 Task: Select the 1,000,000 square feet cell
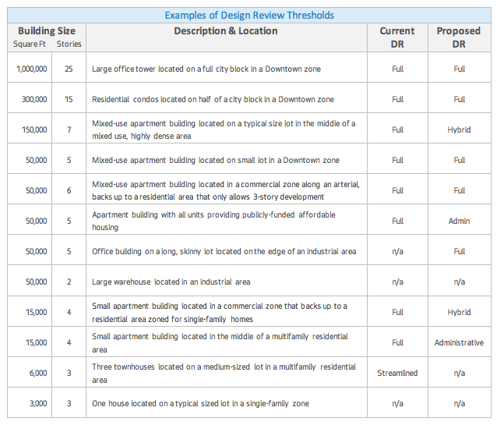pos(32,69)
